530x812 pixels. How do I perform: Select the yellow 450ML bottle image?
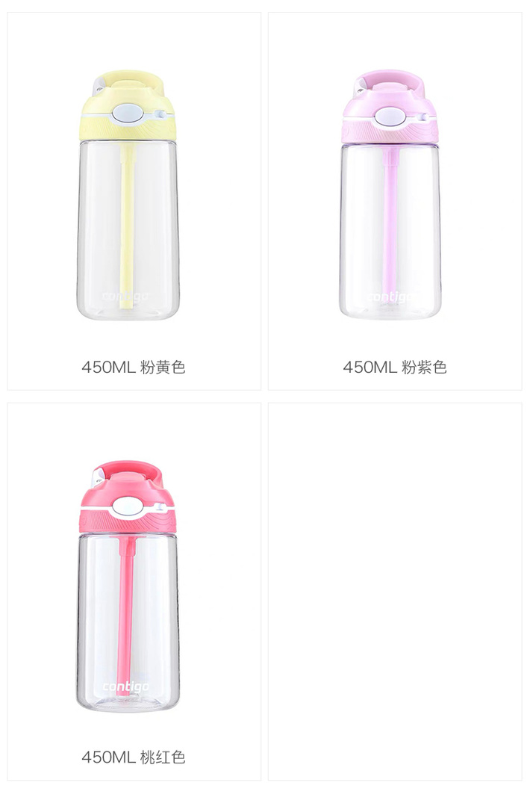coord(128,195)
